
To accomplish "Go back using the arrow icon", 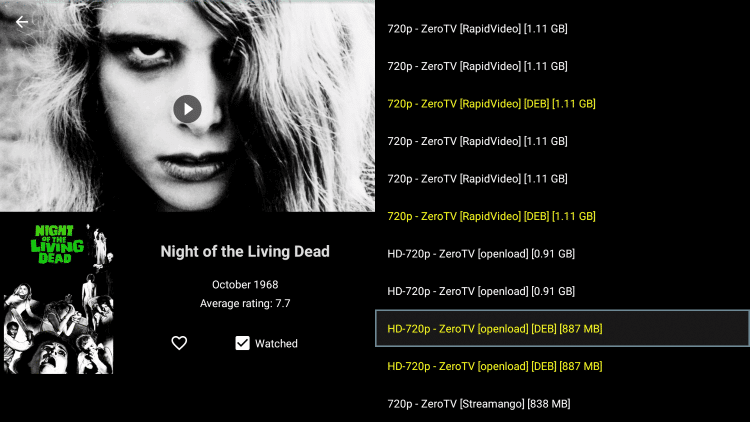I will 22,22.
